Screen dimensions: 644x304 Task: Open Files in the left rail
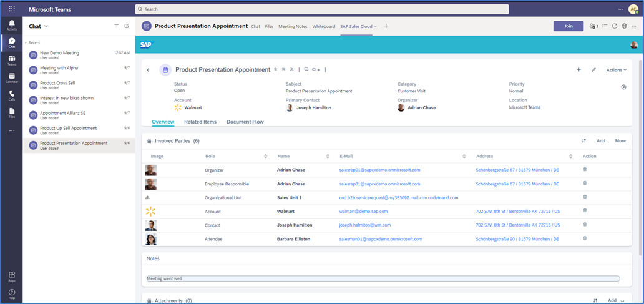pyautogui.click(x=12, y=113)
